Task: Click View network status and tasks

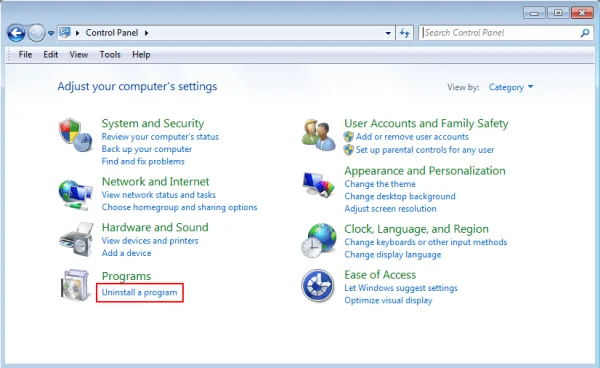Action: coord(158,195)
